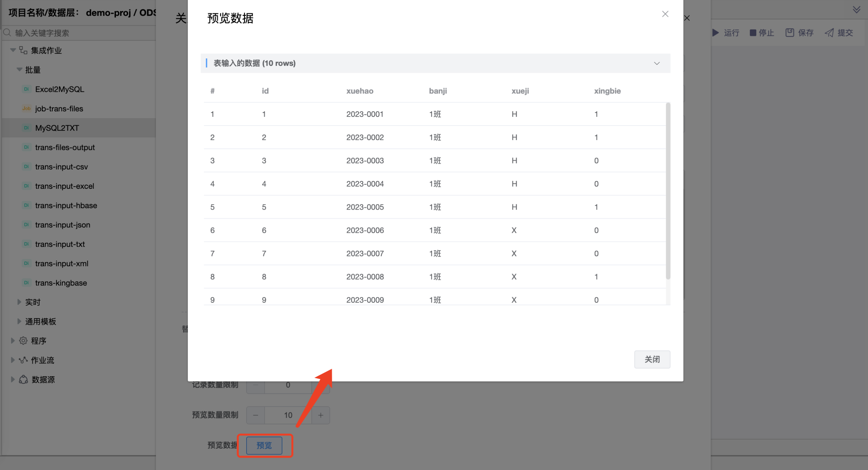The image size is (868, 470).
Task: Click the 保存 save button in the toolbar
Action: point(799,33)
